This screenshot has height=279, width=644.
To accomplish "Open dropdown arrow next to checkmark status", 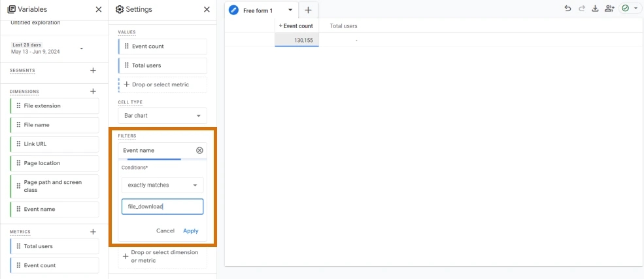I will click(636, 9).
